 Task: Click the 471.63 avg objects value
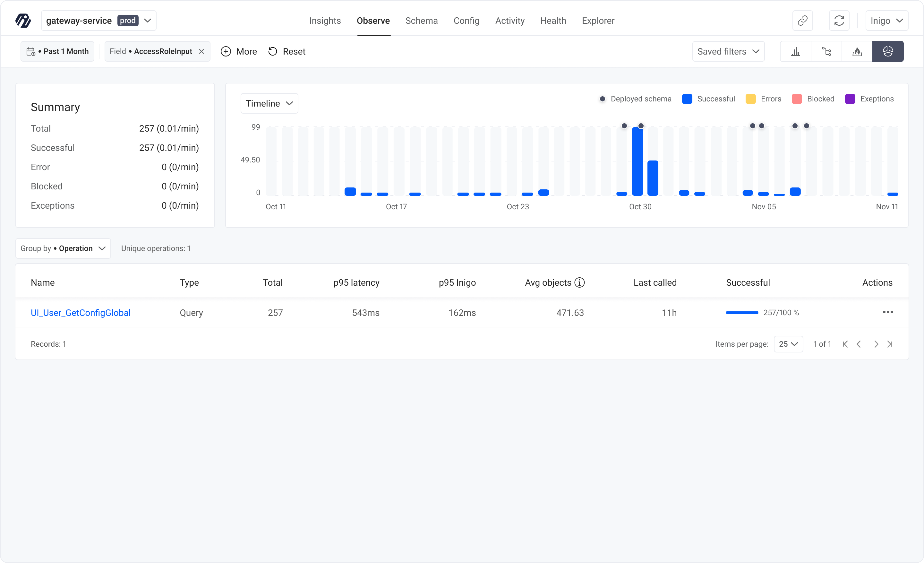coord(570,312)
